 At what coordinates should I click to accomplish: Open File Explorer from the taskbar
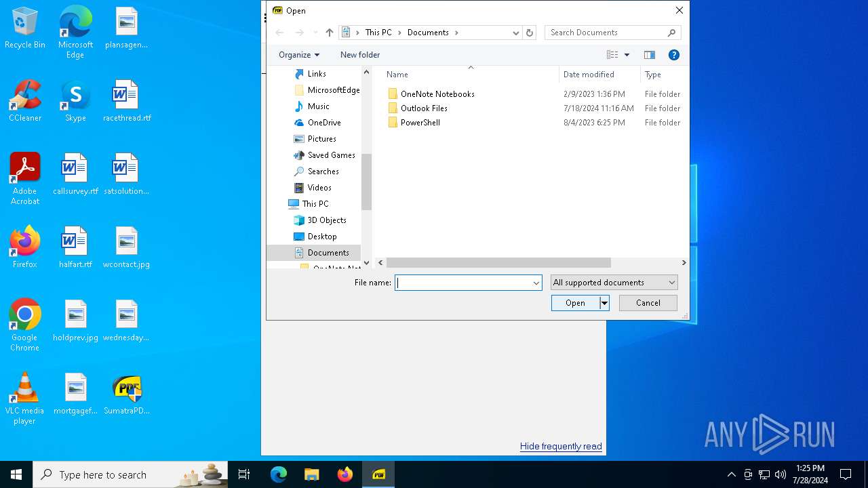(x=311, y=474)
